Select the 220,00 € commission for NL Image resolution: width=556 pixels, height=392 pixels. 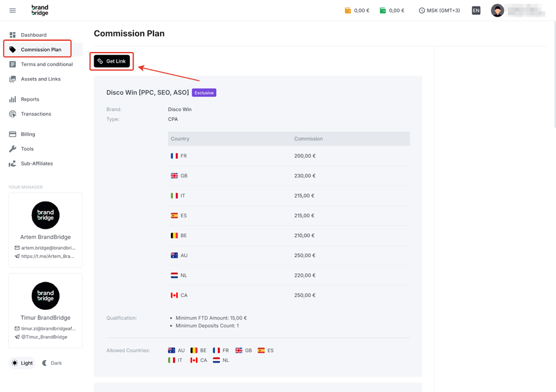(305, 275)
